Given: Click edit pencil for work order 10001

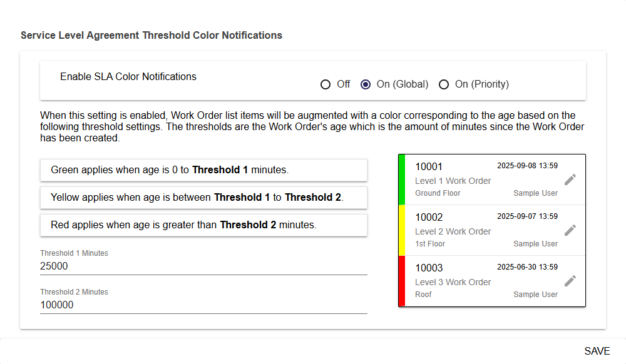Looking at the screenshot, I should (x=570, y=179).
